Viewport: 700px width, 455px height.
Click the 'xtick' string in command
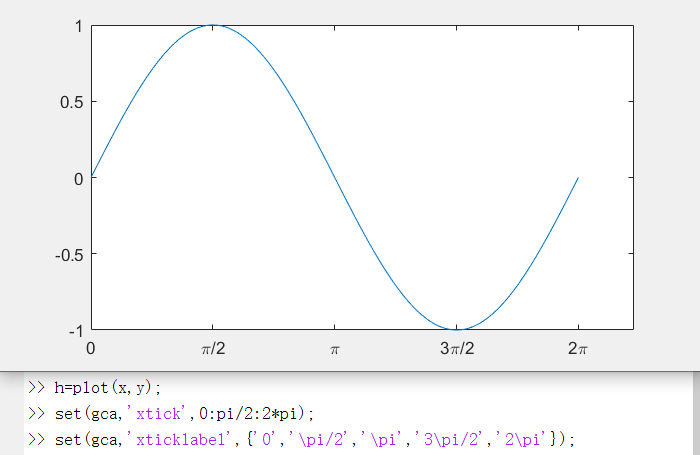pyautogui.click(x=157, y=413)
